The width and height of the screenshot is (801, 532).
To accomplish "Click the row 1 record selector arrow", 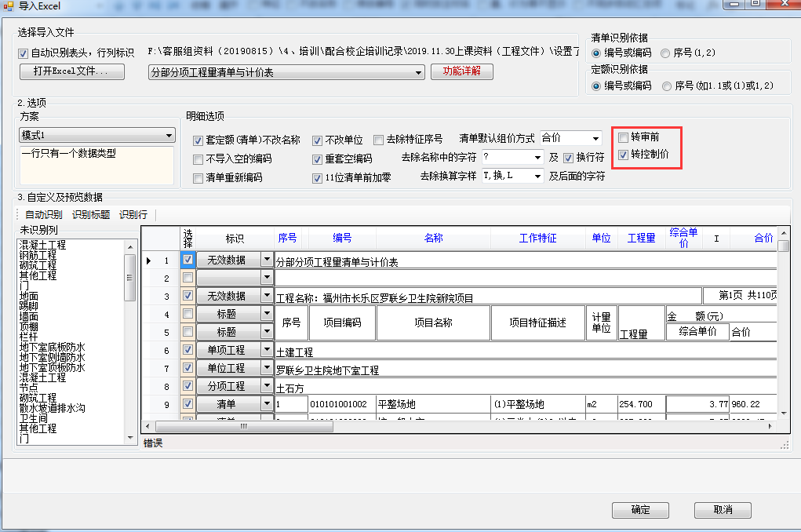I will 148,261.
